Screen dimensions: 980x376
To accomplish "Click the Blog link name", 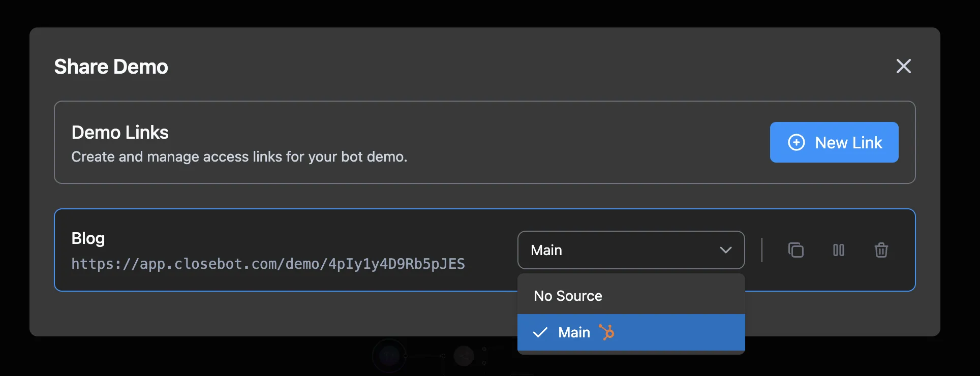I will [x=88, y=238].
